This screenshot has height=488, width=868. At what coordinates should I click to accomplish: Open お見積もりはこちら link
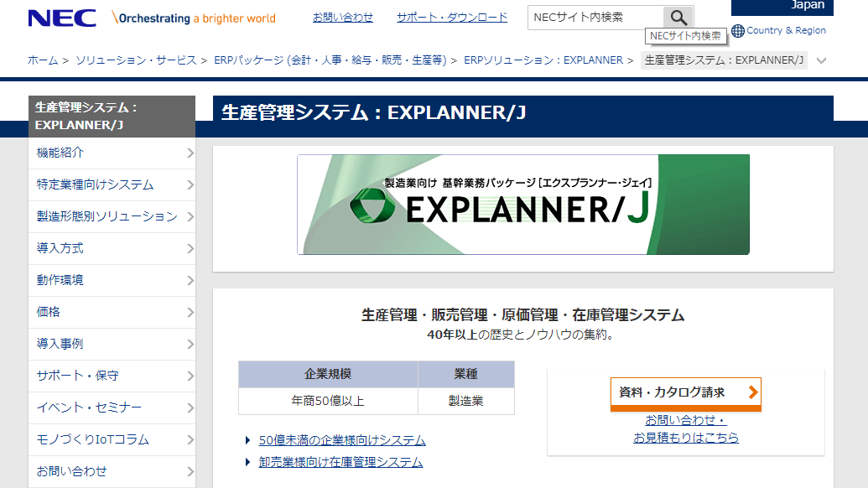[x=685, y=437]
